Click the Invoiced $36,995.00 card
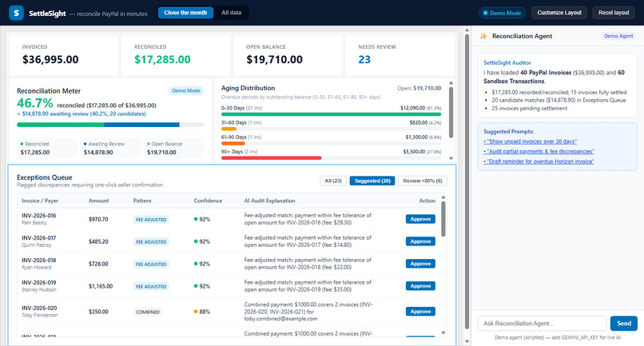This screenshot has height=346, width=644. coord(64,54)
